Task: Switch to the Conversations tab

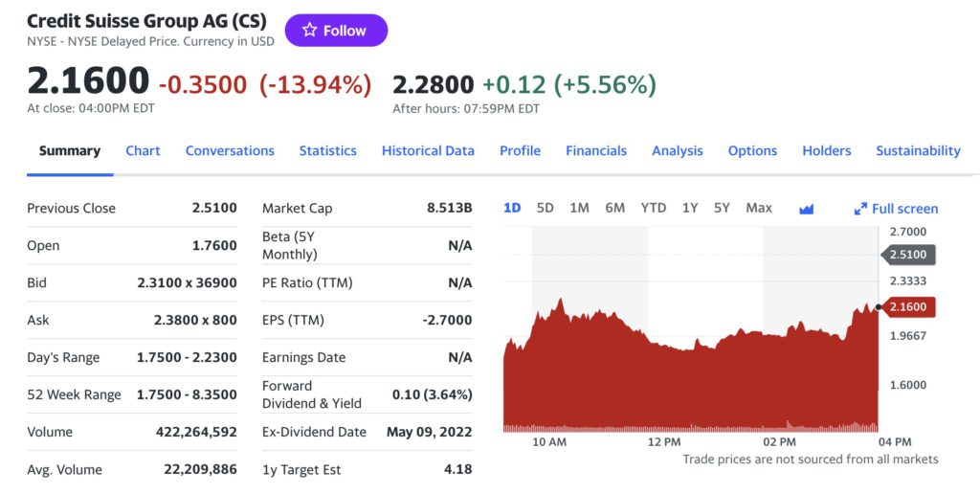Action: pos(230,151)
